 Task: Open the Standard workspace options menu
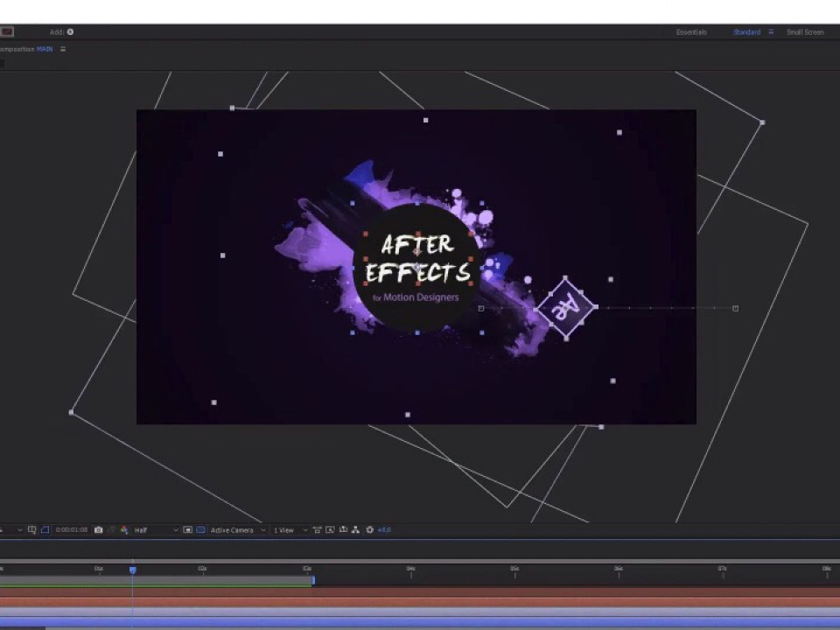point(771,32)
